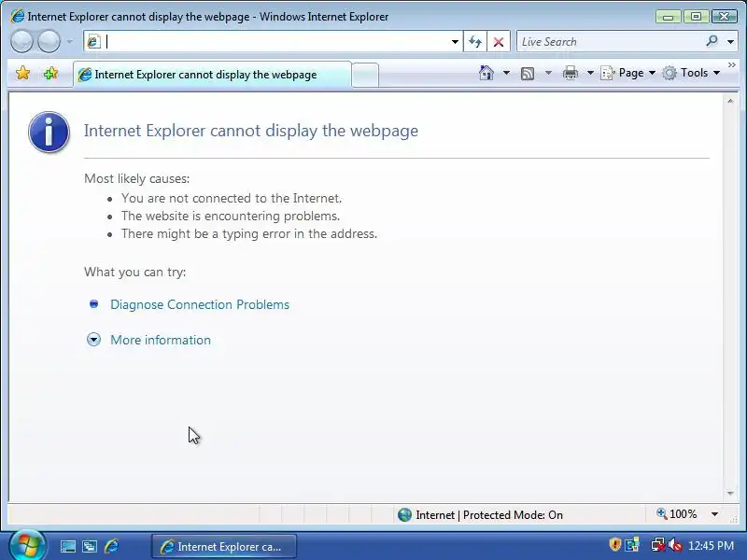Expand the More information section
The height and width of the screenshot is (560, 747).
coord(161,340)
